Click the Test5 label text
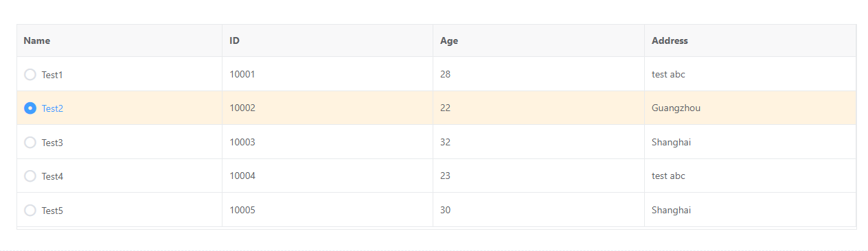868x251 pixels. tap(52, 211)
